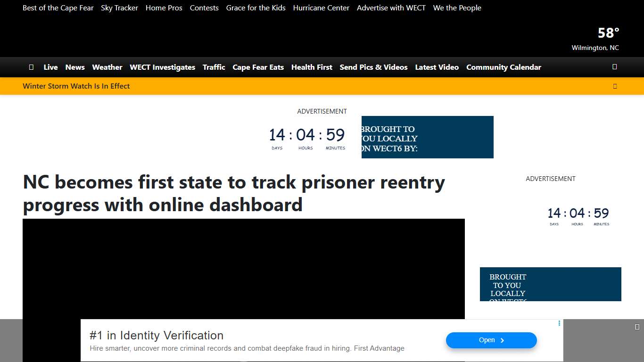Select News in the main navigation
This screenshot has height=362, width=644.
coord(75,67)
